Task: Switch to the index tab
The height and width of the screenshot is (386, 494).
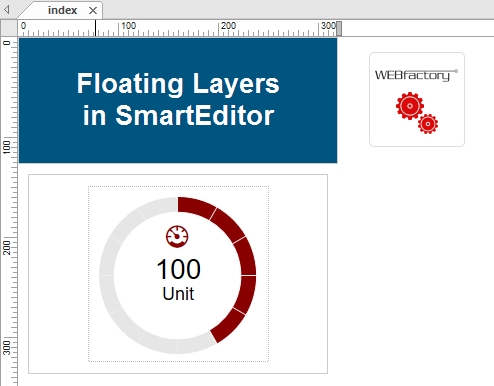Action: [62, 10]
